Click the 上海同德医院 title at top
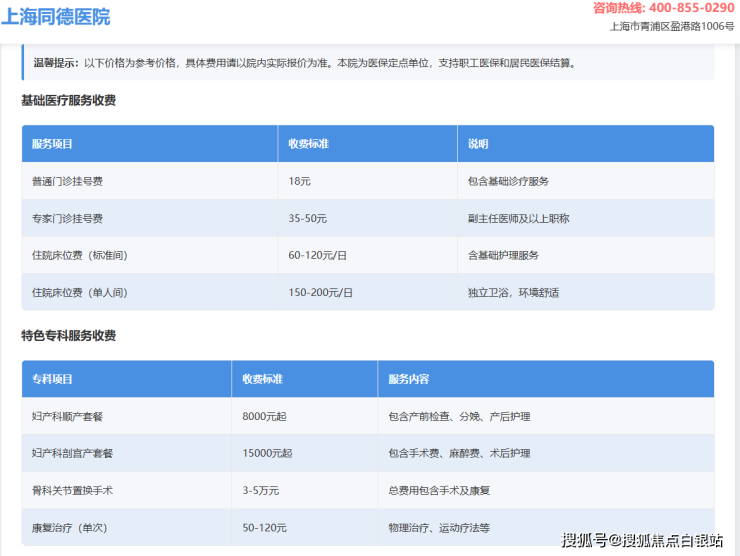Image resolution: width=740 pixels, height=556 pixels. [56, 17]
